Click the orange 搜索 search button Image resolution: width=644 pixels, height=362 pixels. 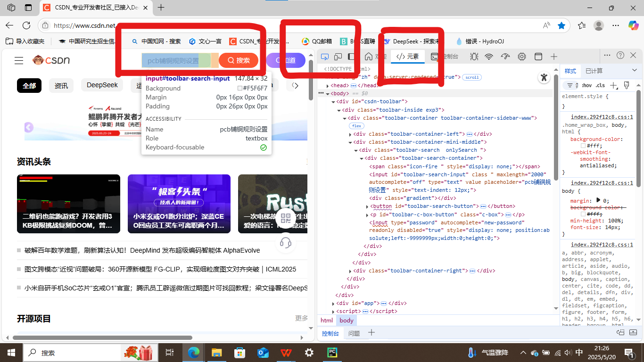click(x=238, y=60)
